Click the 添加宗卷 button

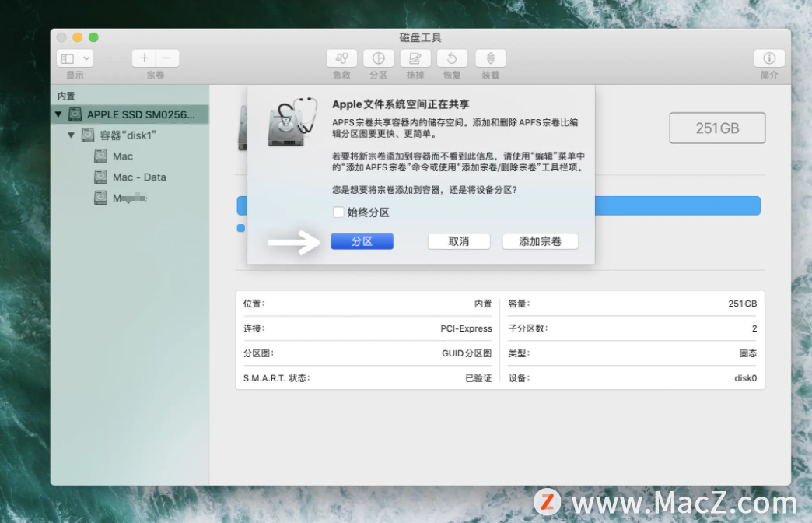pos(540,241)
